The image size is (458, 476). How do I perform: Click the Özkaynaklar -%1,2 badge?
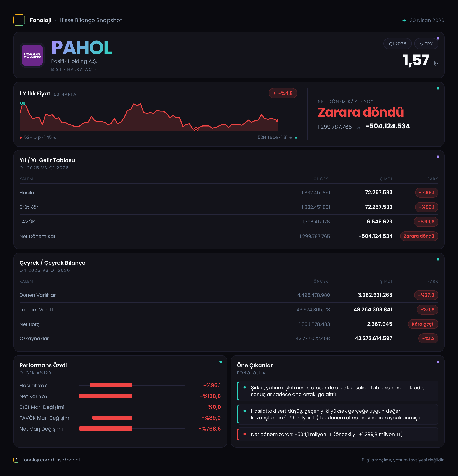[x=428, y=338]
